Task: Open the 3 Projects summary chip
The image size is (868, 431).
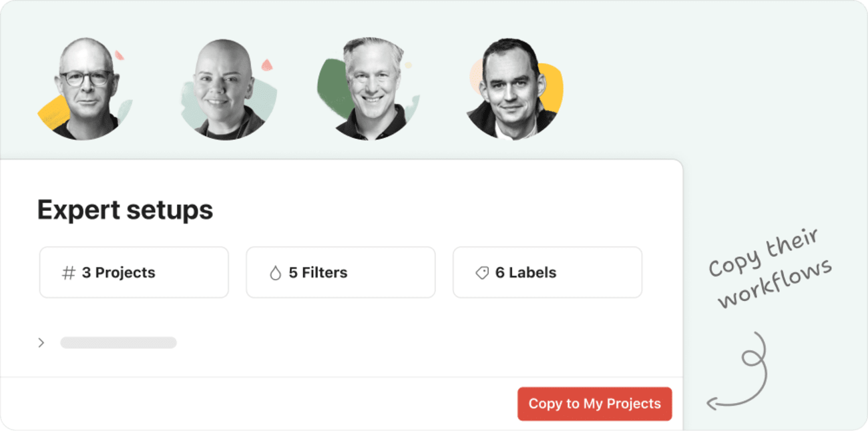Action: coord(134,272)
